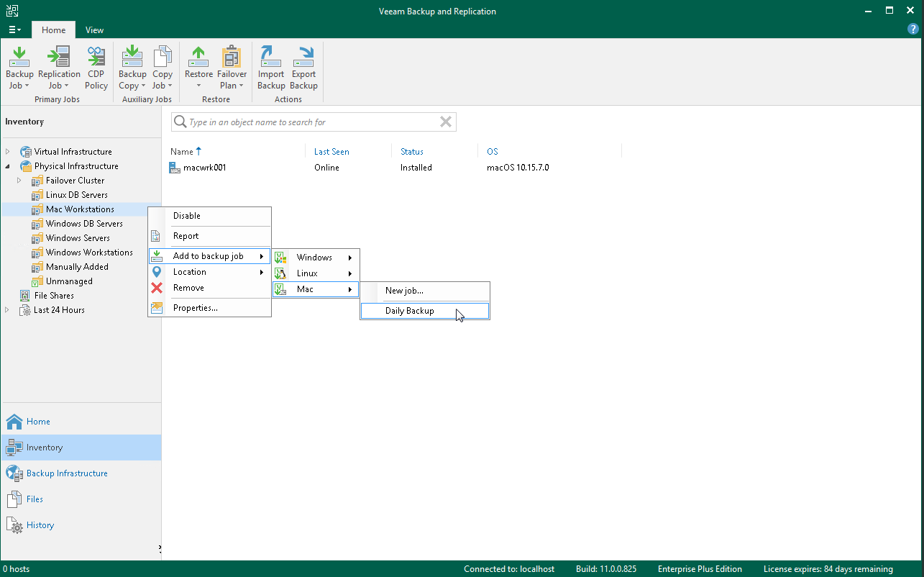Select Daily Backup from the Mac submenu
Screen dimensions: 924x577
point(410,310)
